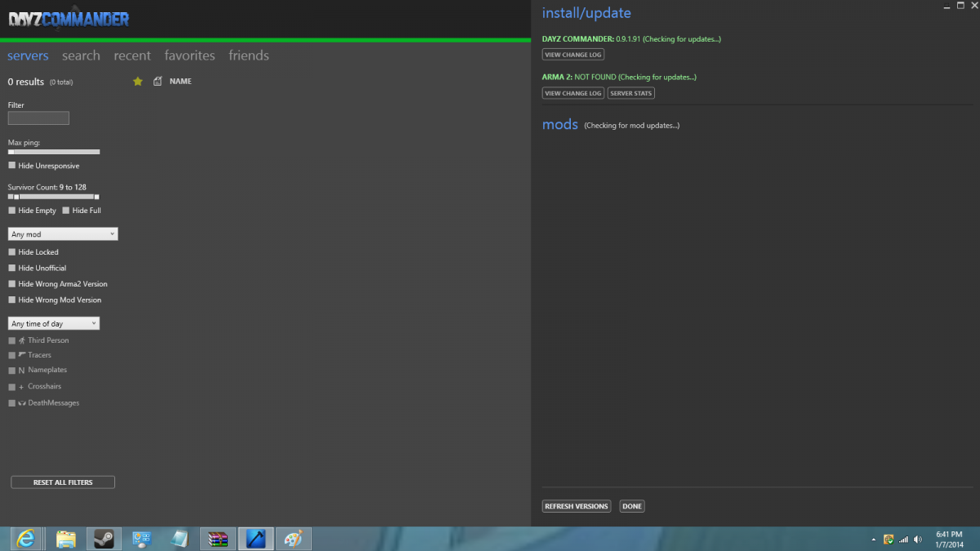Toggle the Hide Full checkbox
This screenshot has width=980, height=551.
(66, 211)
